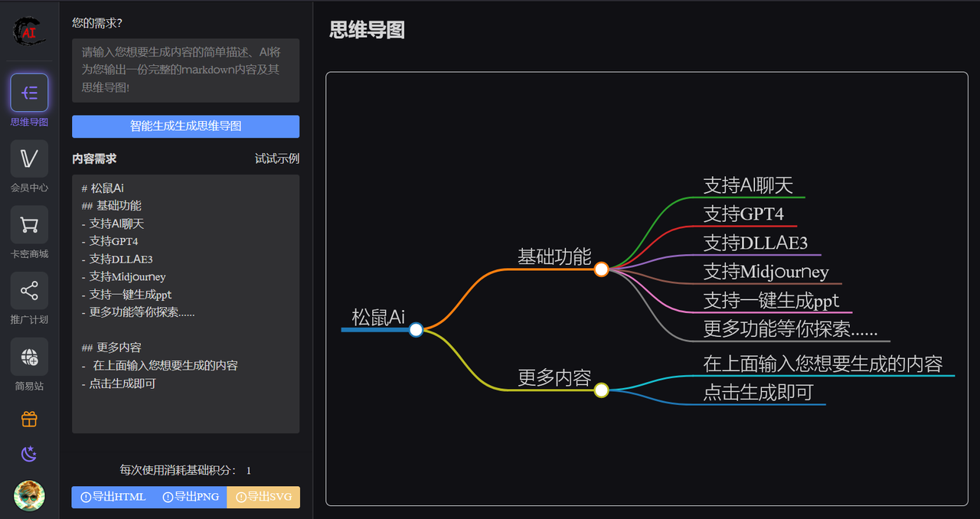Viewport: 980px width, 519px height.
Task: Open the 卡密商城 shopping cart icon
Action: pos(29,224)
